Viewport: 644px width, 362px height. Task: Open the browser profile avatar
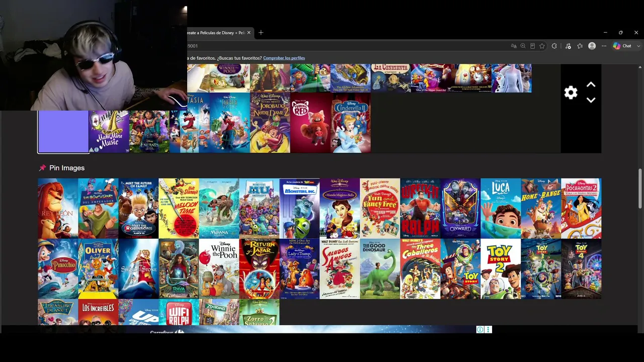click(x=592, y=46)
